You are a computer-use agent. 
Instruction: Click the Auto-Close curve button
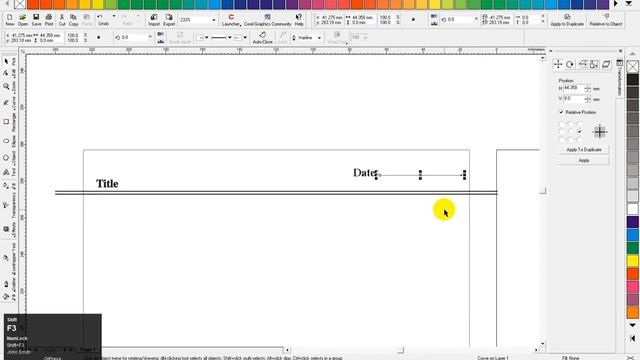(x=262, y=38)
